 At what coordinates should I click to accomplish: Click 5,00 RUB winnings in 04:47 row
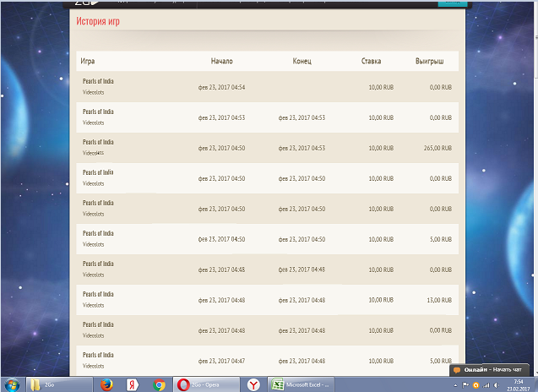(441, 361)
